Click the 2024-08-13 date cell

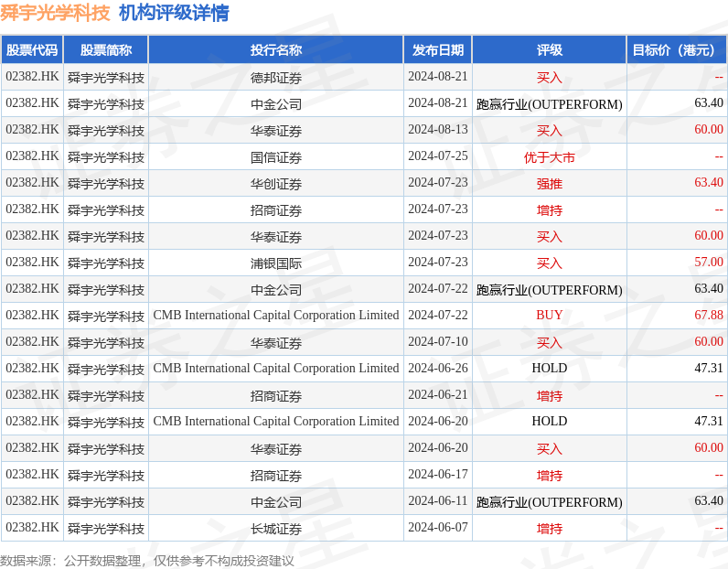[x=438, y=129]
